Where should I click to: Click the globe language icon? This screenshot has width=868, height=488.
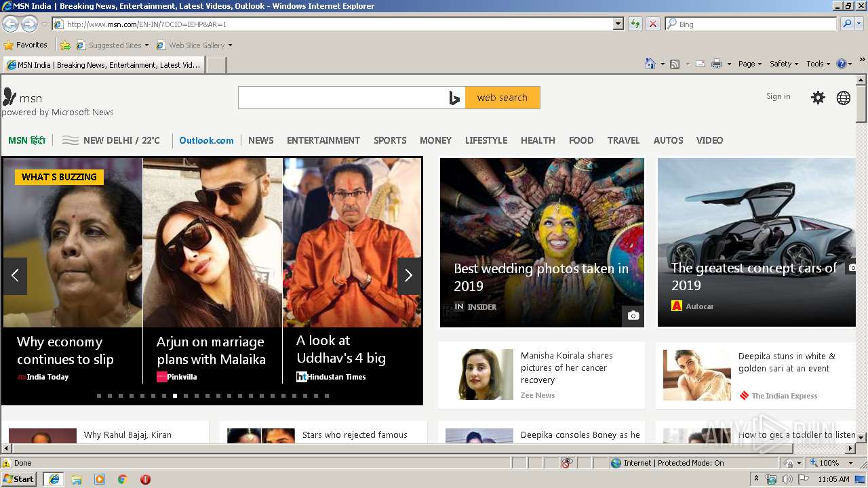(844, 98)
